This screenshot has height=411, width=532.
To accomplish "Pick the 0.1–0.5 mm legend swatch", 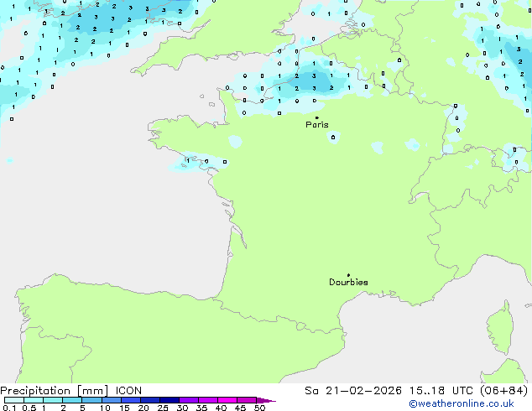I will 14,400.
